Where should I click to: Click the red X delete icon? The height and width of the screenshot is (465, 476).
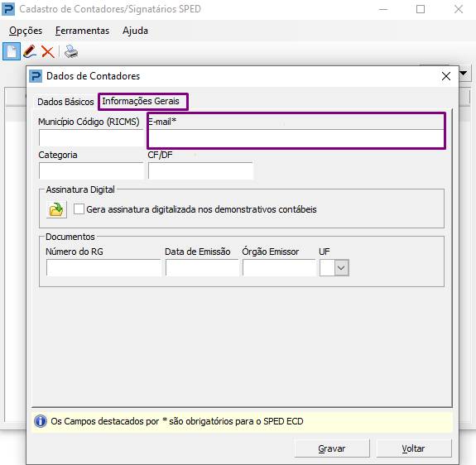pyautogui.click(x=48, y=52)
